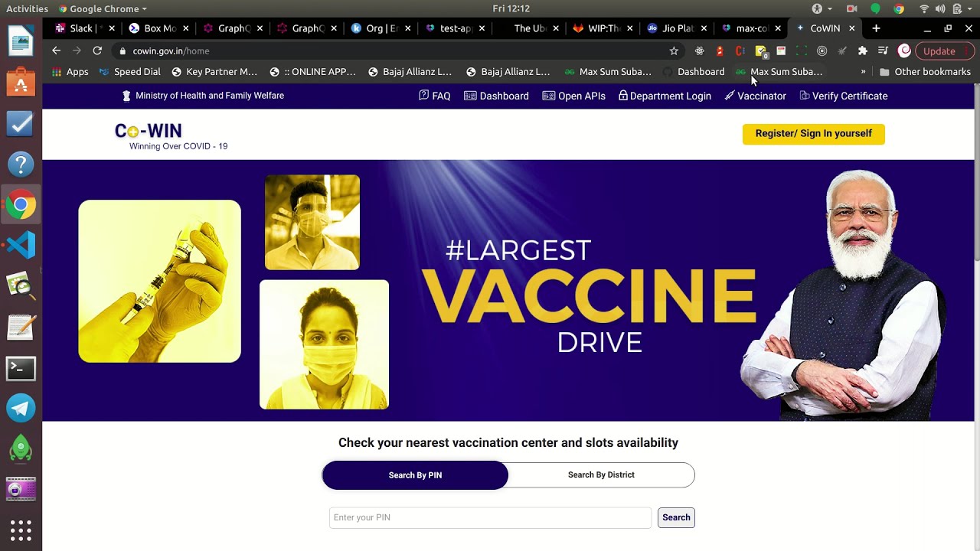This screenshot has width=980, height=551.
Task: Switch to the WIP:The GitLab tab
Action: 604,28
